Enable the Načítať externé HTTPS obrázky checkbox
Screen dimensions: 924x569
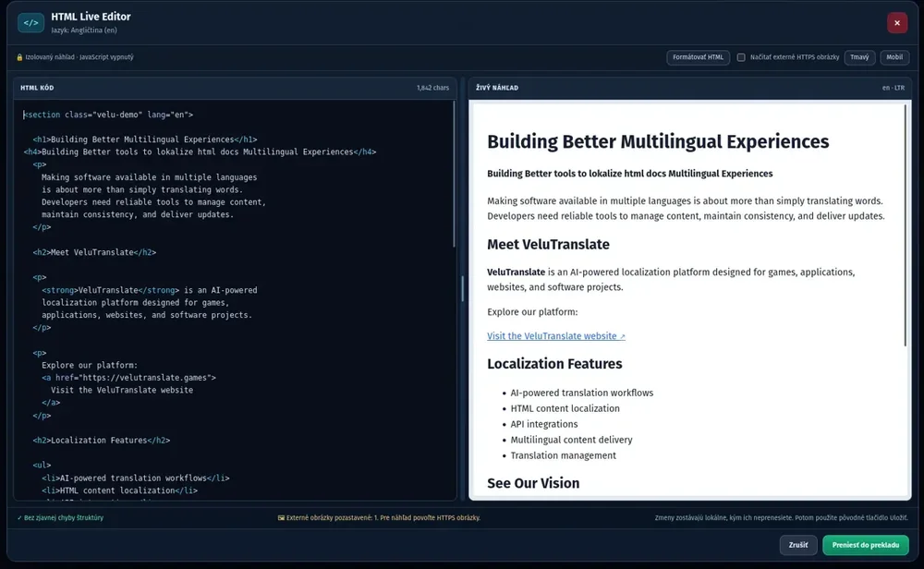coord(741,57)
